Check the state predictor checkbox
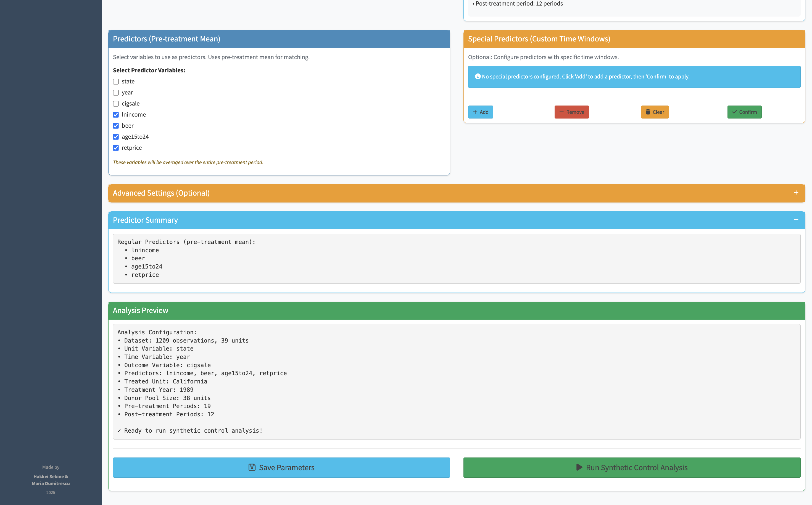Screen dimensions: 812x505 116,81
